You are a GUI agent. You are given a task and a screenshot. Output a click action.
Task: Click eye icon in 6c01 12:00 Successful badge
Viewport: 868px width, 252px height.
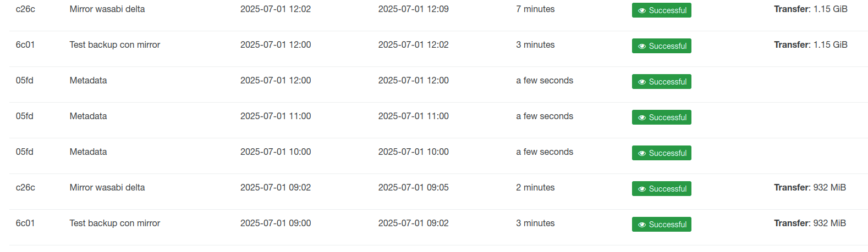pyautogui.click(x=642, y=46)
